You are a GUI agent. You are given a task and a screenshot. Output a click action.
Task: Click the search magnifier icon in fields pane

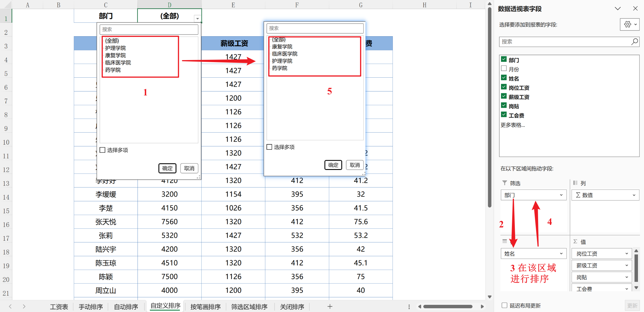click(635, 42)
